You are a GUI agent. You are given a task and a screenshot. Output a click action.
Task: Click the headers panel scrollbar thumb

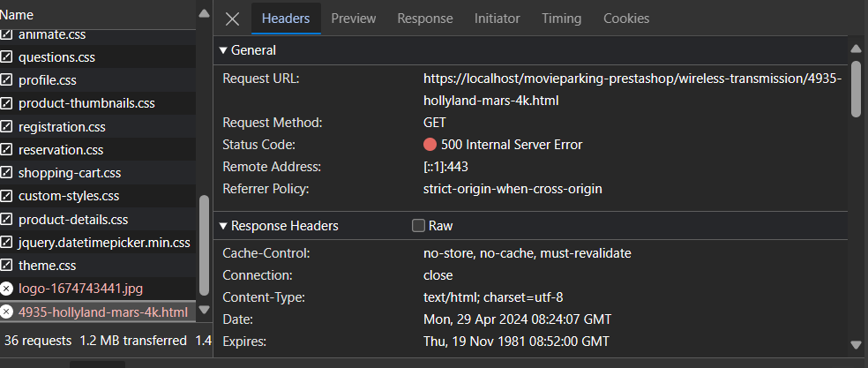pyautogui.click(x=856, y=88)
